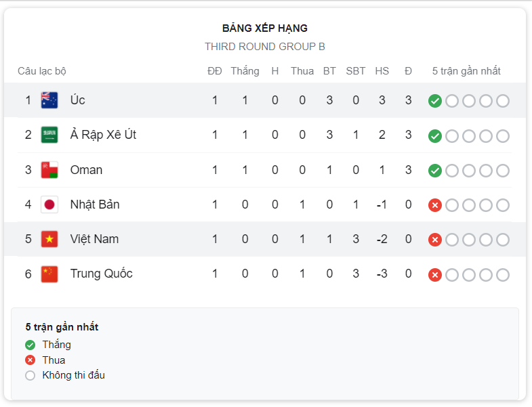Click Trung Quốc's red loss icon
The image size is (532, 407).
click(434, 275)
